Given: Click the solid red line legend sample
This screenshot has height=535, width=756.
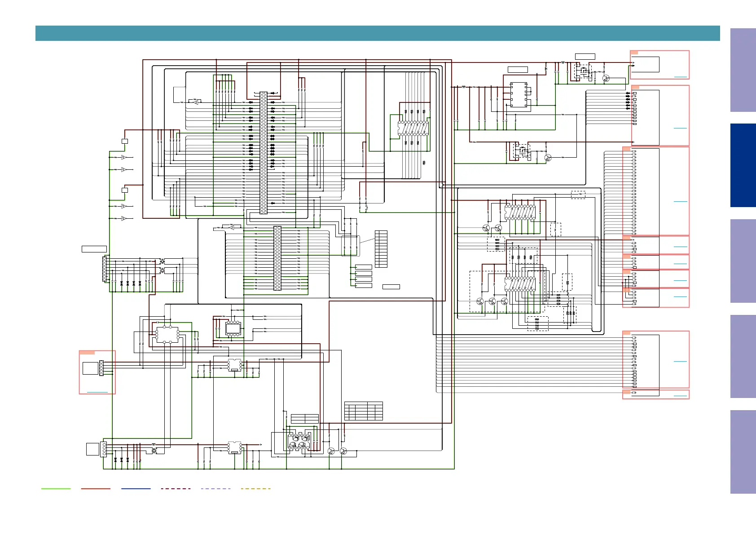Looking at the screenshot, I should point(96,489).
